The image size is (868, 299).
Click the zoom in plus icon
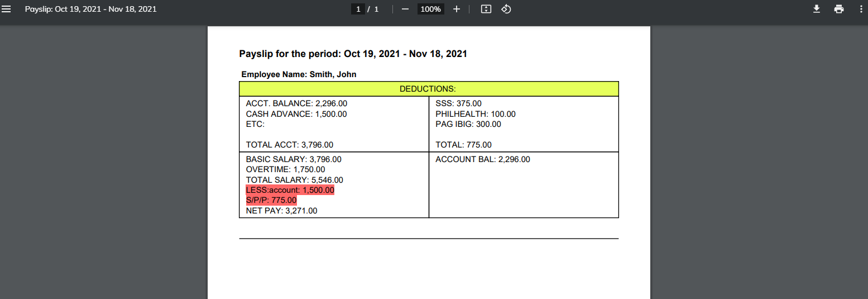(457, 9)
